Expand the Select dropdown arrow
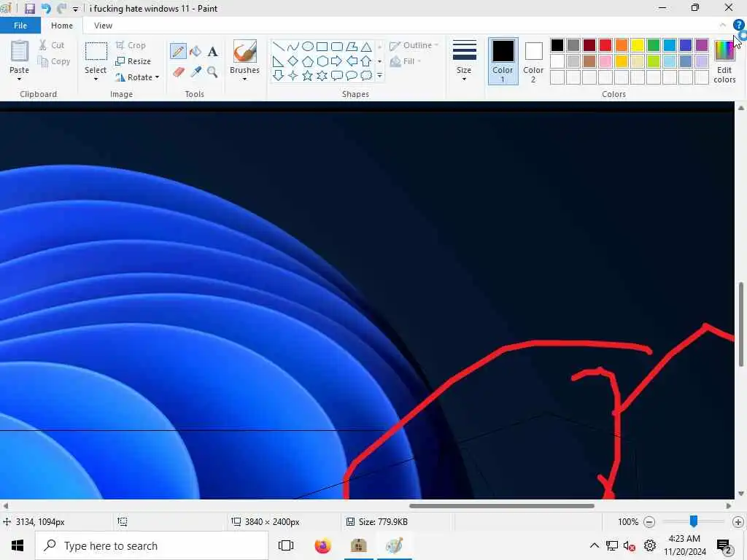 pos(96,79)
